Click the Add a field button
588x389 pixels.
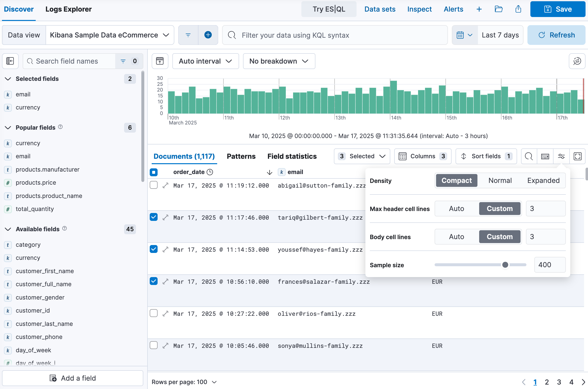73,378
